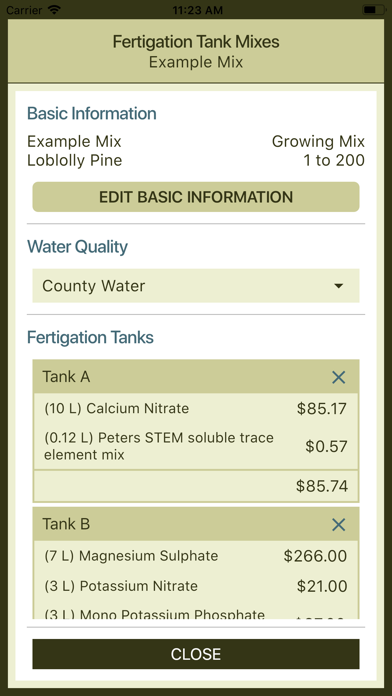The width and height of the screenshot is (392, 696).
Task: Tap the Water Quality section heading
Action: (77, 246)
